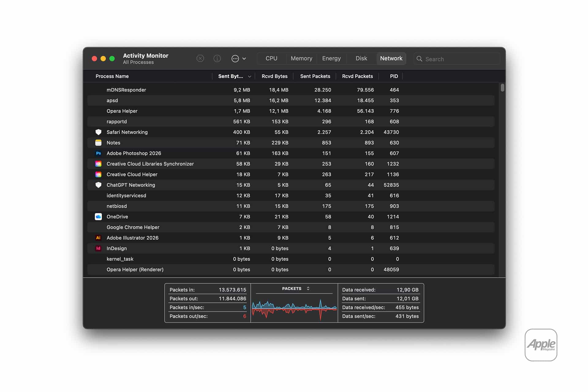Open process info inspector icon

(x=217, y=58)
